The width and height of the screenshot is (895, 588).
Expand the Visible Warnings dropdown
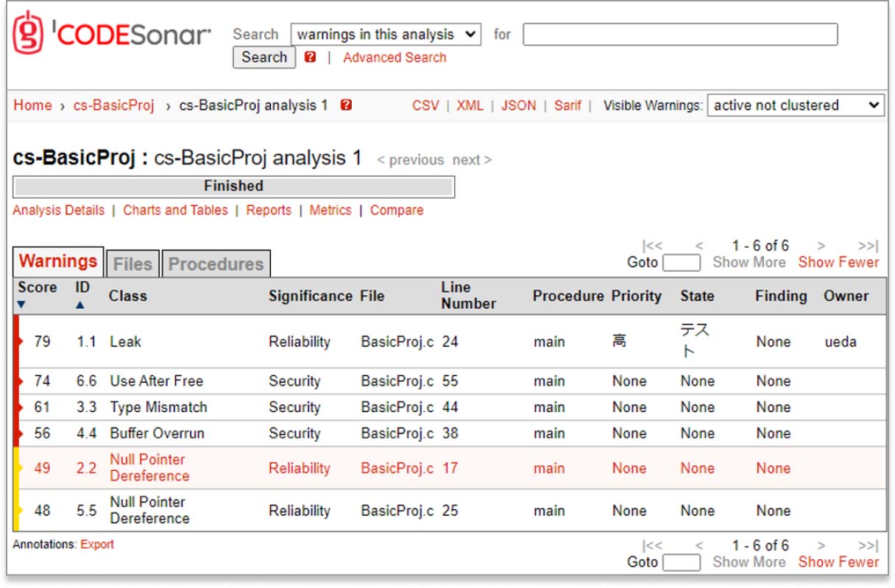795,105
